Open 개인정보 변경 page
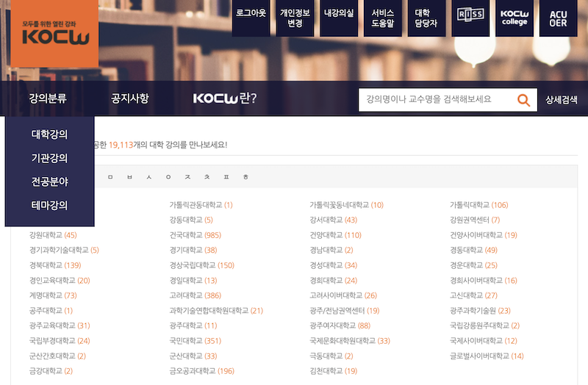The width and height of the screenshot is (588, 385). [x=295, y=18]
